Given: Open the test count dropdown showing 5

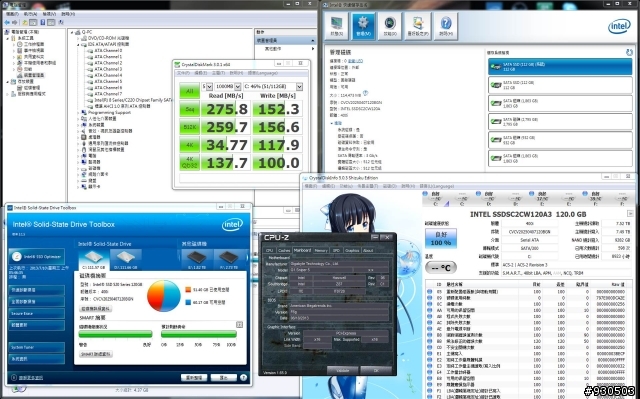Looking at the screenshot, I should pos(207,86).
